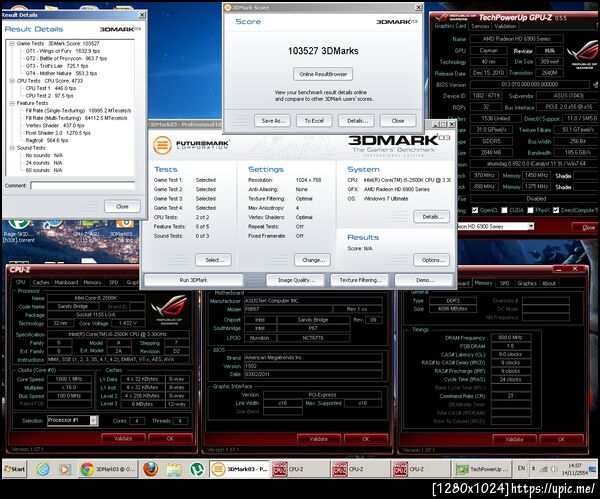
Task: Open the Start menu
Action: pos(15,469)
